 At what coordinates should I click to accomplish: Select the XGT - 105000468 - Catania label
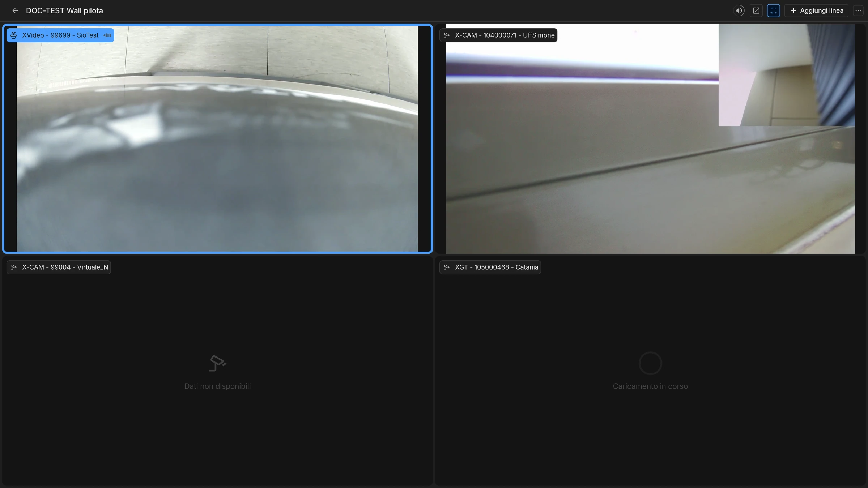tap(490, 267)
